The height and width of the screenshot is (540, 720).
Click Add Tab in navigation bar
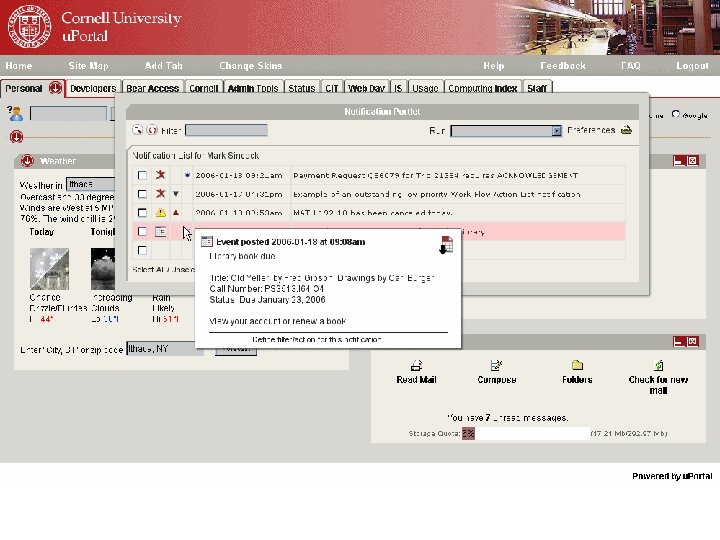click(x=163, y=66)
